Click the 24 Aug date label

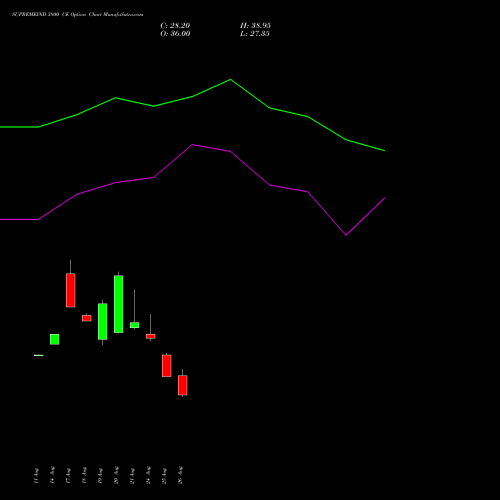point(148,475)
